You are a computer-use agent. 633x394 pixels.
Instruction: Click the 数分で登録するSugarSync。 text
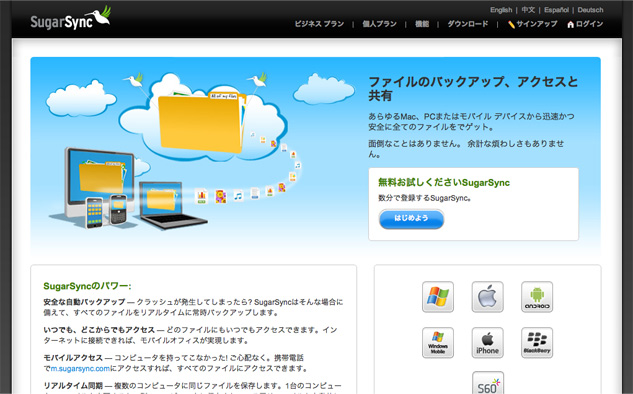tap(425, 198)
